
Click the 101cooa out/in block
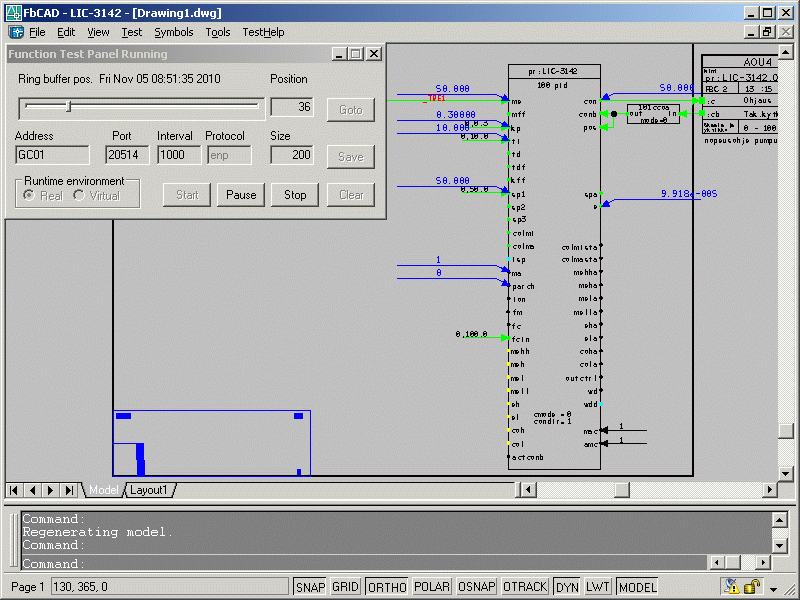(x=653, y=113)
